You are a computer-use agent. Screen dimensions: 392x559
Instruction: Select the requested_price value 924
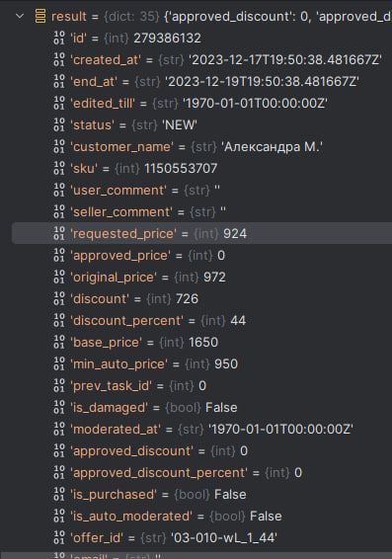click(235, 234)
